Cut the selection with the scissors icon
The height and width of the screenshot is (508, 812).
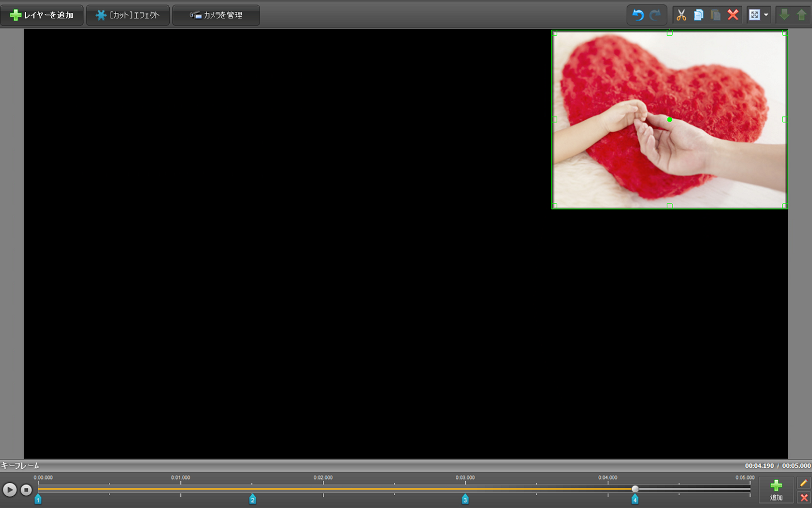pos(681,15)
